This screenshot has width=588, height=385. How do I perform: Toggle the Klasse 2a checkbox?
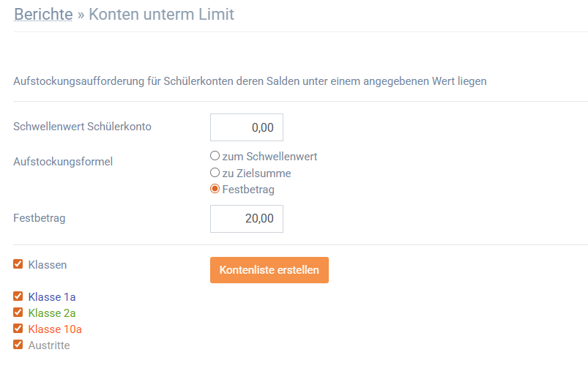(x=18, y=313)
